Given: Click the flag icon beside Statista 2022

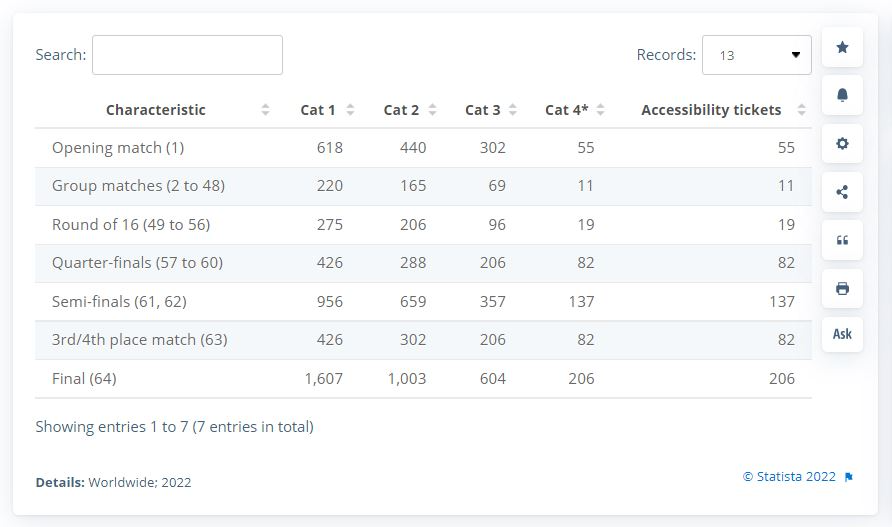Looking at the screenshot, I should coord(849,477).
